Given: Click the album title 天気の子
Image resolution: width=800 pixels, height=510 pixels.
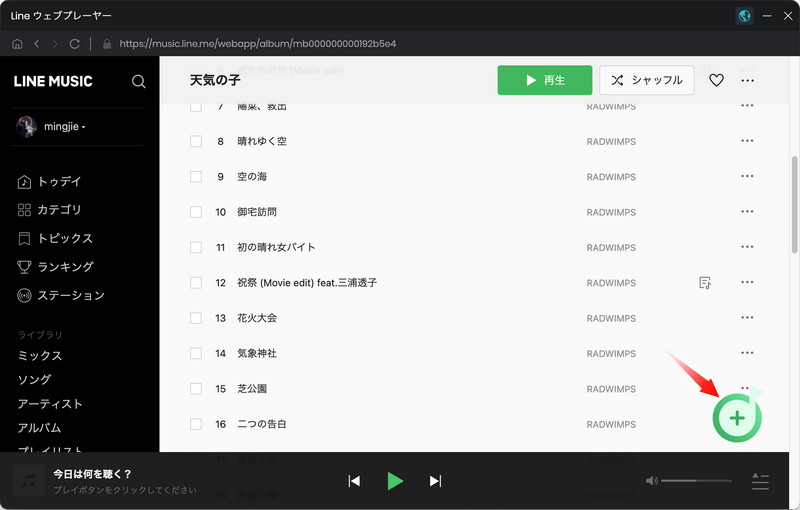Looking at the screenshot, I should click(x=215, y=80).
